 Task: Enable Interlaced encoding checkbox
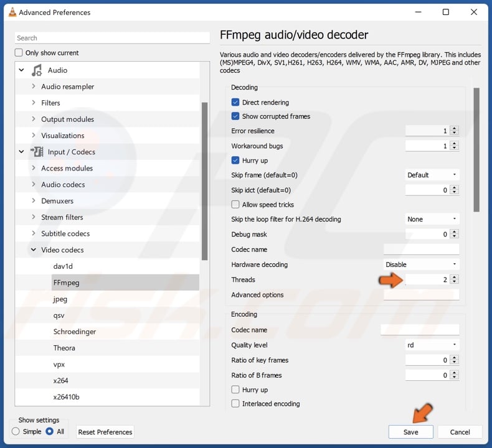tap(235, 403)
